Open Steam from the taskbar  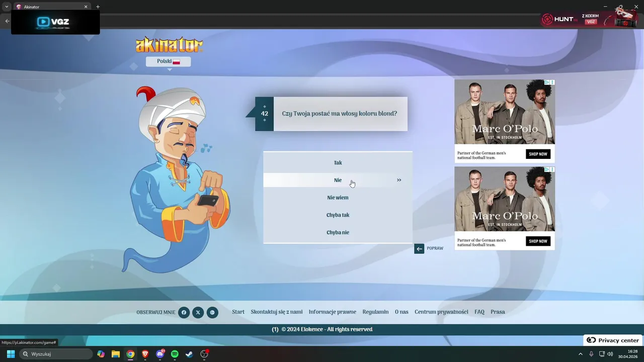[189, 354]
